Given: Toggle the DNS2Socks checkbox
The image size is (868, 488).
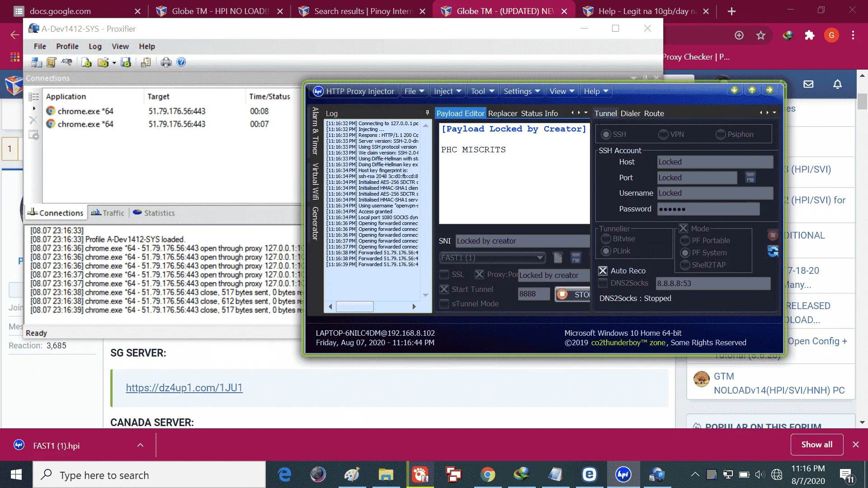Looking at the screenshot, I should (603, 283).
